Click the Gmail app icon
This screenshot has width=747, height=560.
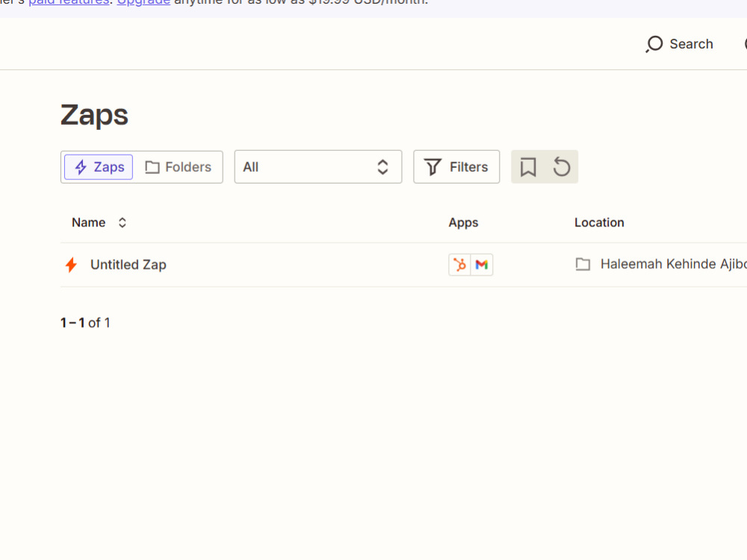click(482, 265)
